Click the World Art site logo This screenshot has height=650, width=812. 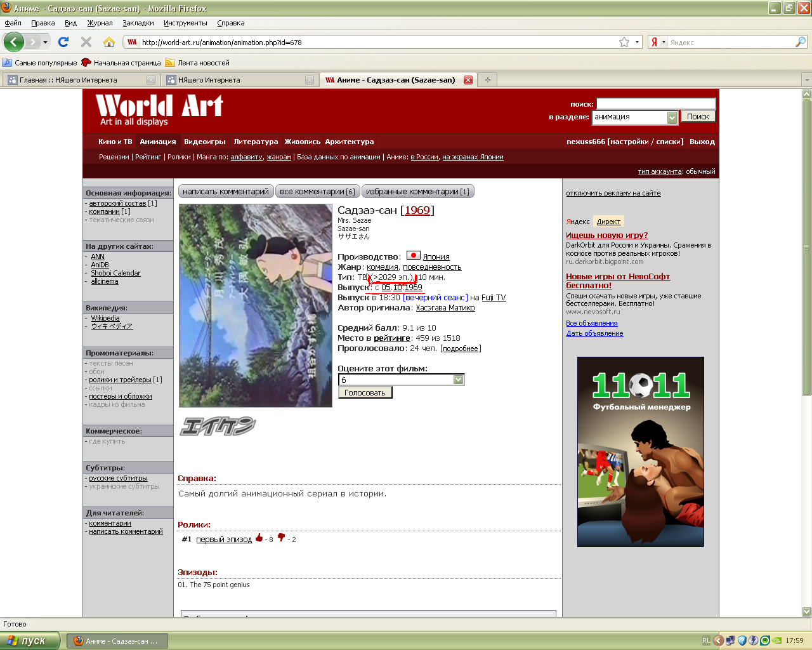159,109
